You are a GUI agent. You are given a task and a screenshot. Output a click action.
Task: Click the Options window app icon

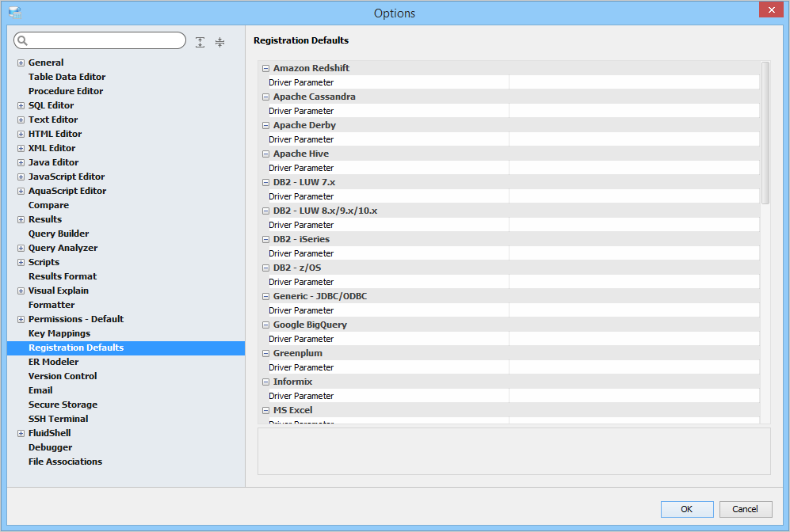(x=15, y=13)
